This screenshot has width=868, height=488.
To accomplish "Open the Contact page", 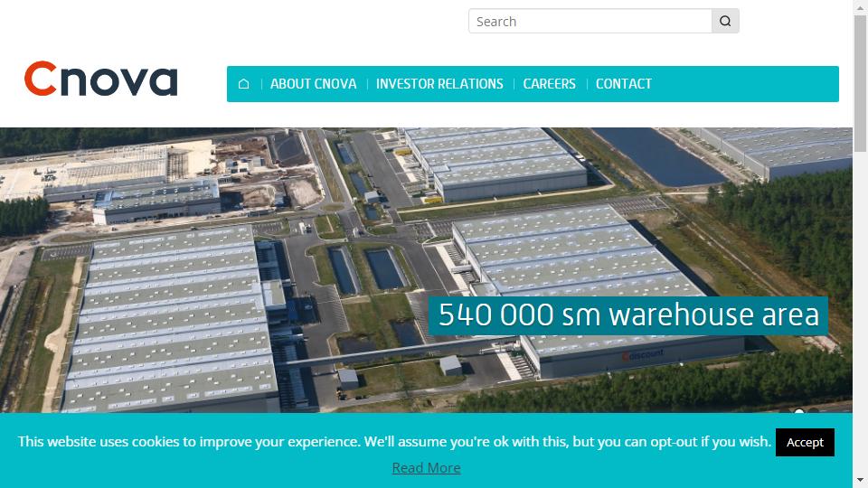I will pyautogui.click(x=623, y=83).
